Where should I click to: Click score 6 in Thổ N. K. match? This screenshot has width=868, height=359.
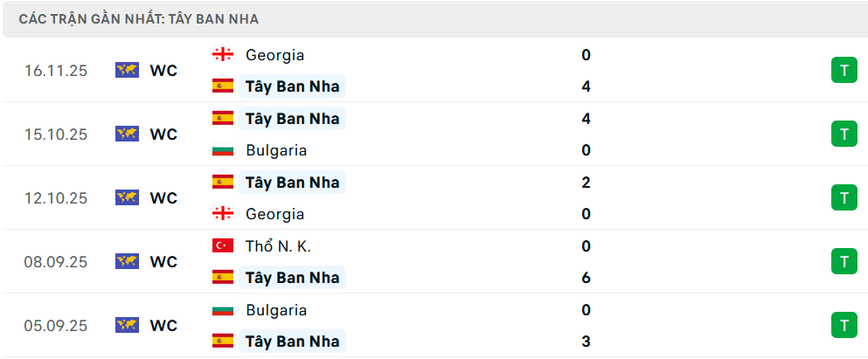[x=586, y=278]
